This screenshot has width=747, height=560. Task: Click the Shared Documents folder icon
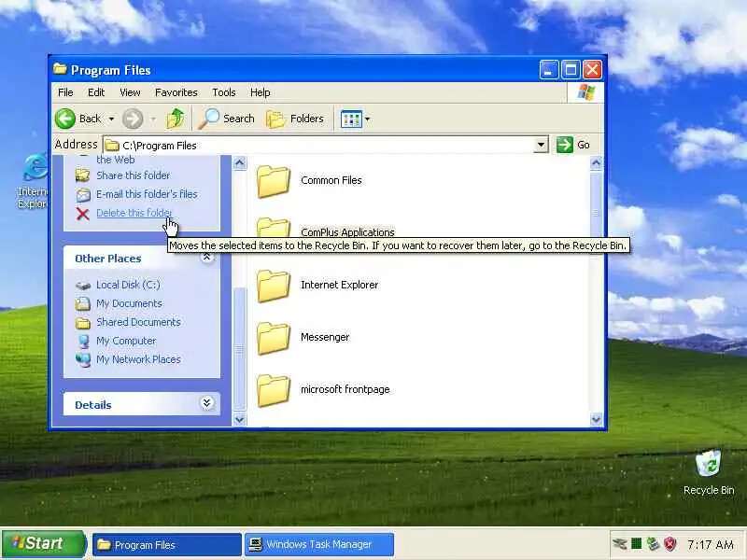[x=83, y=323]
